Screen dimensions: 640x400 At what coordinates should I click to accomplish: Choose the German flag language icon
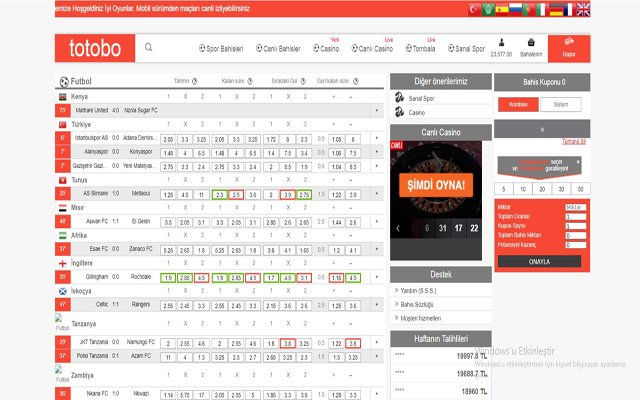(555, 9)
